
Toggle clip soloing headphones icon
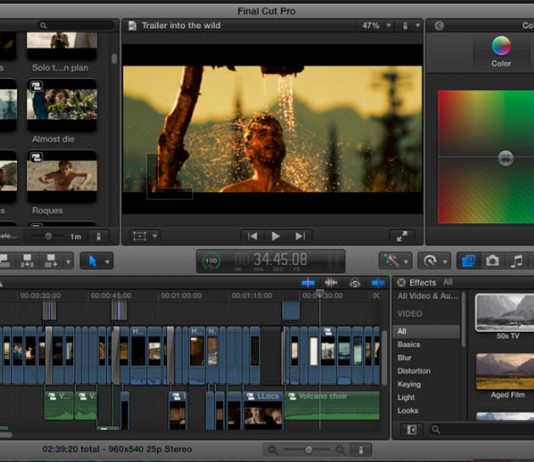pos(355,283)
